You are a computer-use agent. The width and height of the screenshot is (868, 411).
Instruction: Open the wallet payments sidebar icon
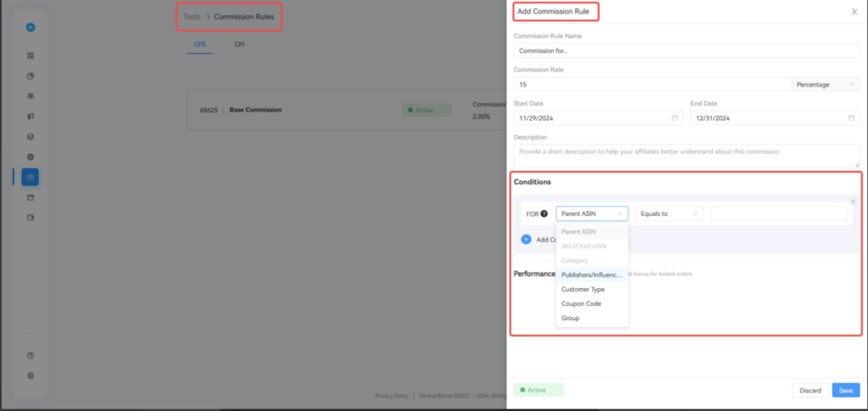(x=31, y=218)
